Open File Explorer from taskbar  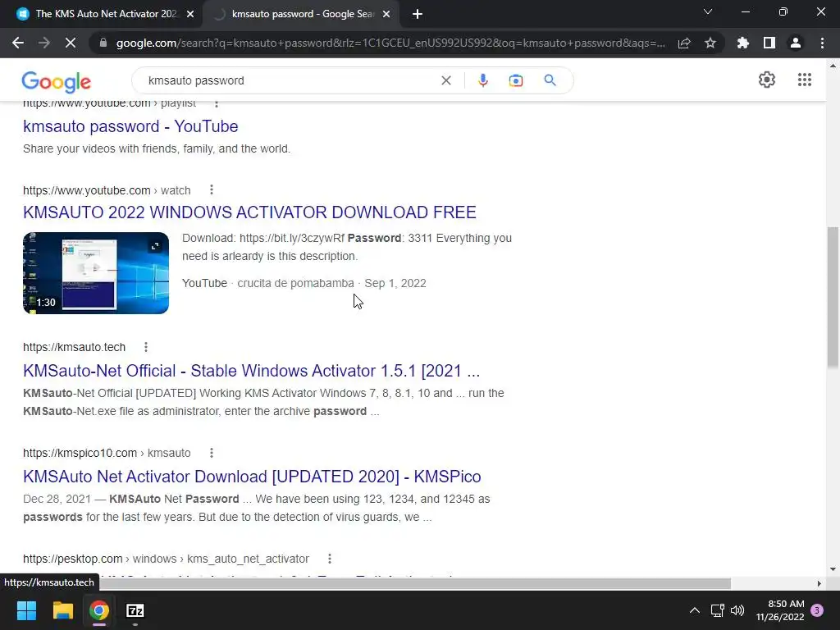tap(62, 610)
